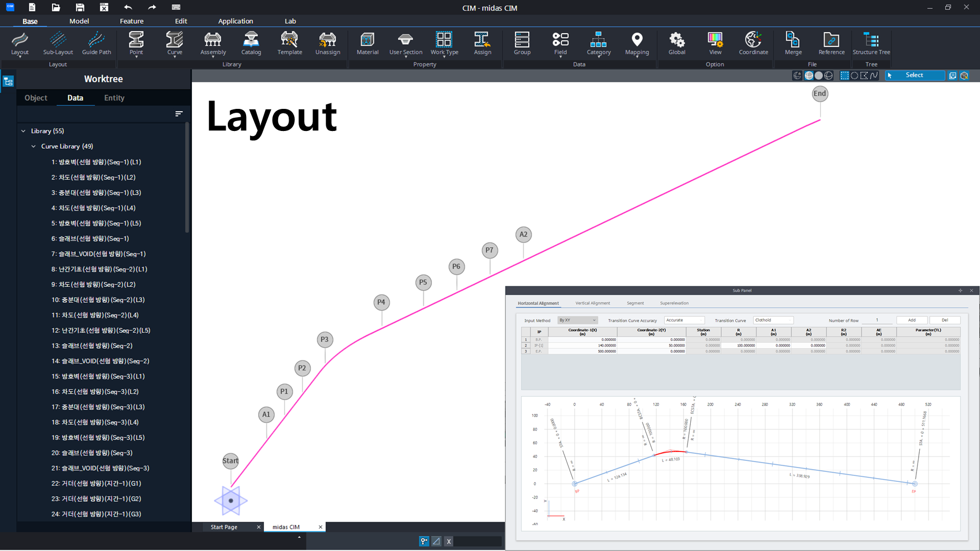The height and width of the screenshot is (551, 980).
Task: Click the new file icon
Action: pos(32,7)
